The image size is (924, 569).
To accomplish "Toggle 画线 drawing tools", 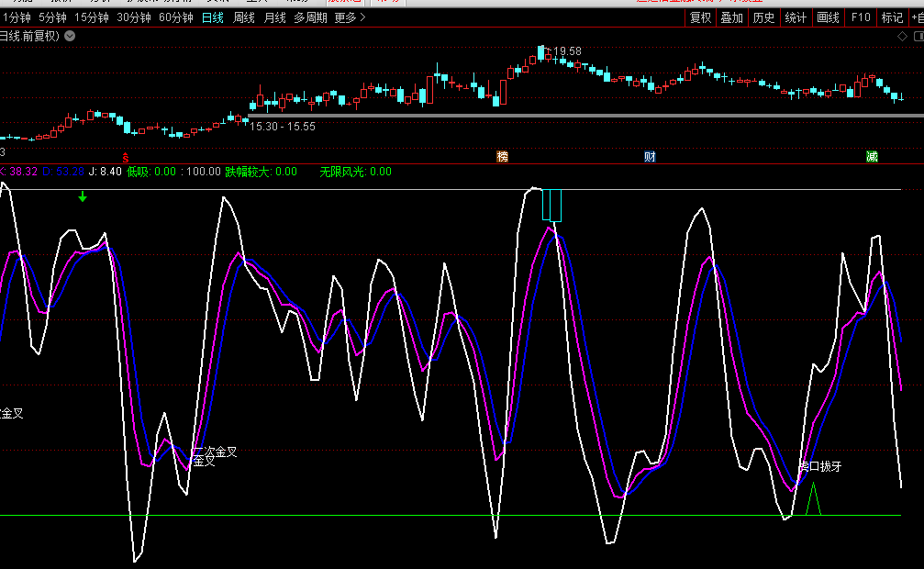I will (828, 17).
